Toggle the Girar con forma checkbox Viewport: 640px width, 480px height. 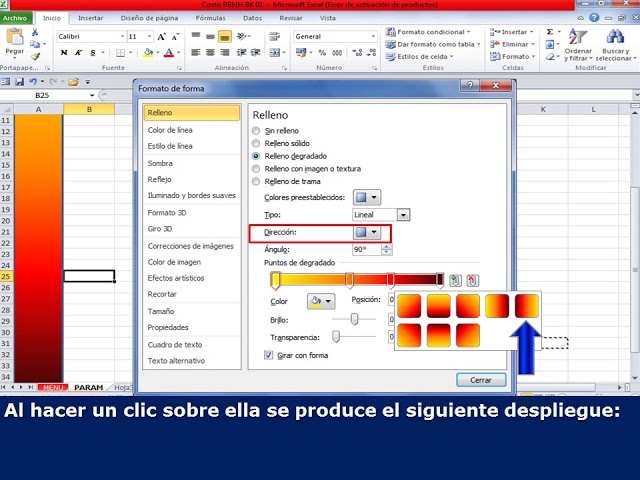(268, 355)
